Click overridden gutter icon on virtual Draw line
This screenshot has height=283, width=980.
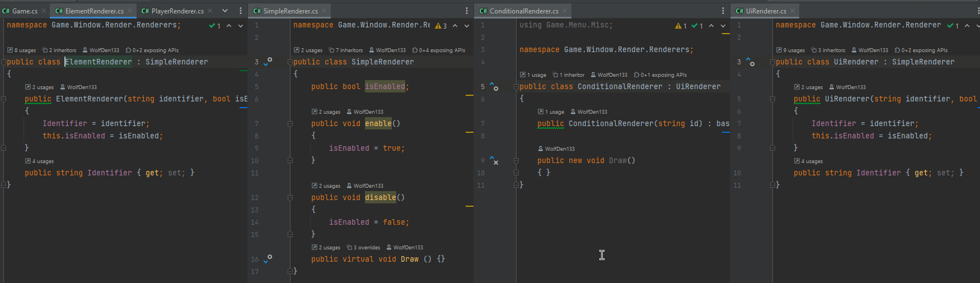[268, 258]
